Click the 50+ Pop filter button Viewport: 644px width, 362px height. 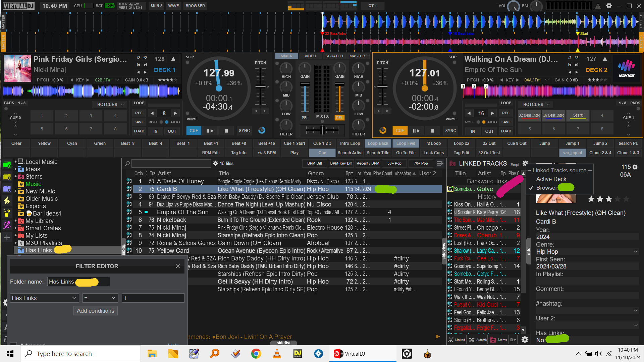394,164
